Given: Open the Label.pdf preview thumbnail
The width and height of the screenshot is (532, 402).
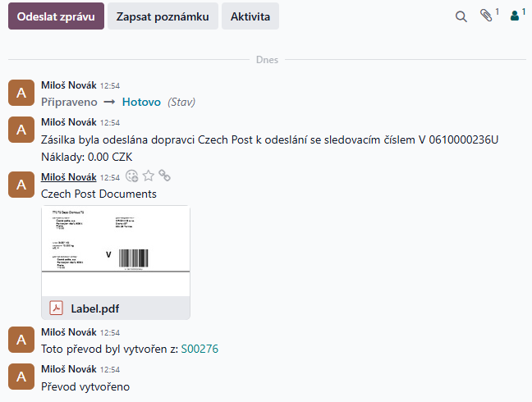Looking at the screenshot, I should 115,250.
